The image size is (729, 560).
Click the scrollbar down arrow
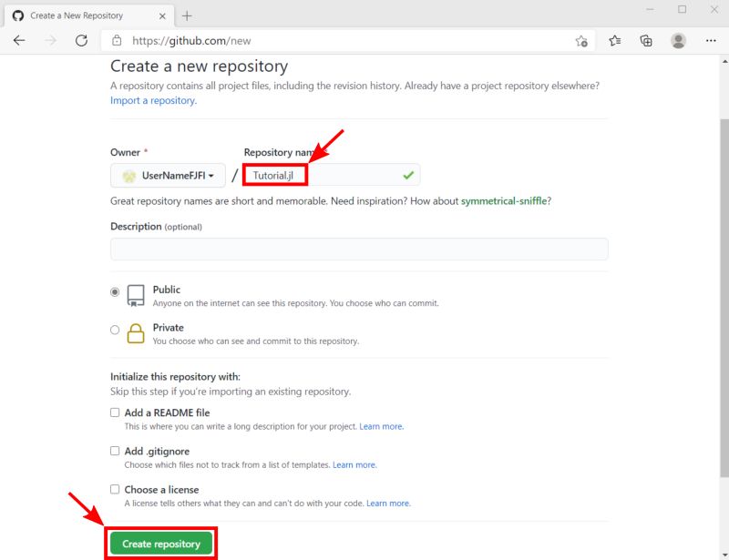click(724, 555)
